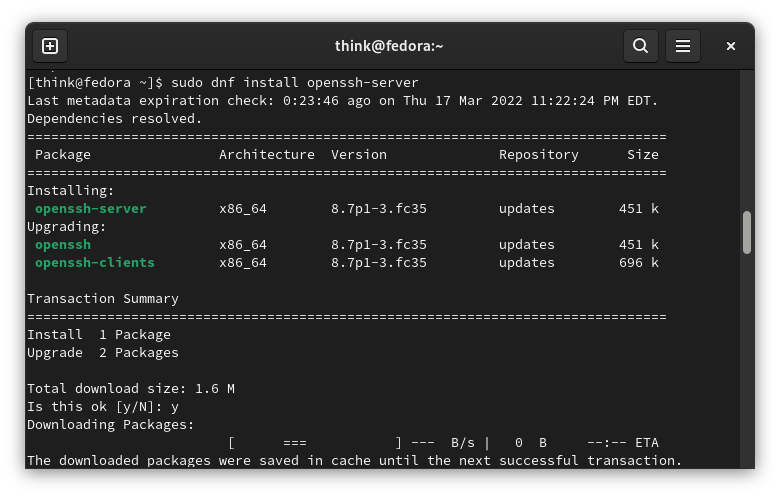
Task: Click the sudo dnf install command text
Action: (x=294, y=83)
